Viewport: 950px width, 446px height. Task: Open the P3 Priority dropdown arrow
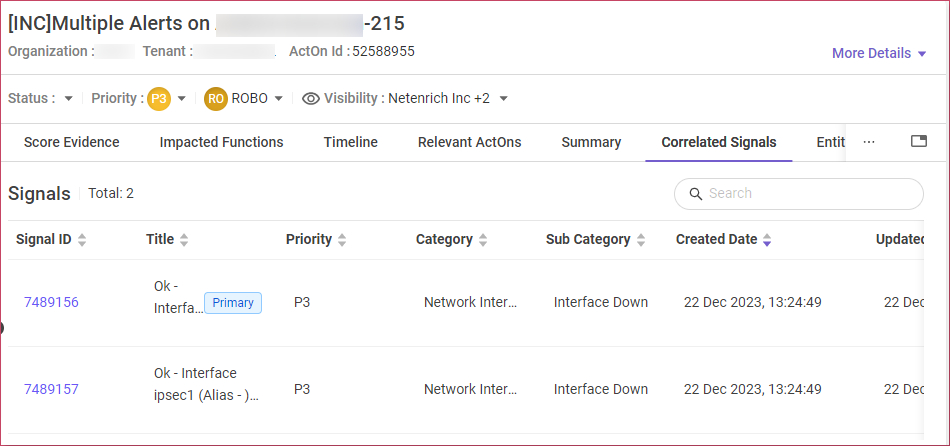181,99
